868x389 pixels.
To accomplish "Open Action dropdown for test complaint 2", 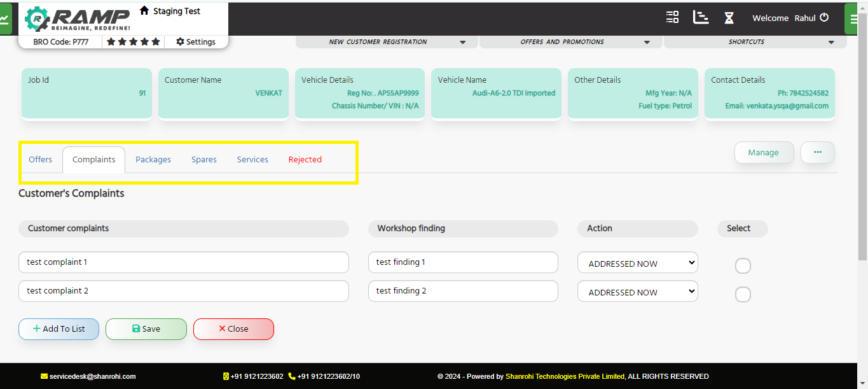I will point(637,292).
